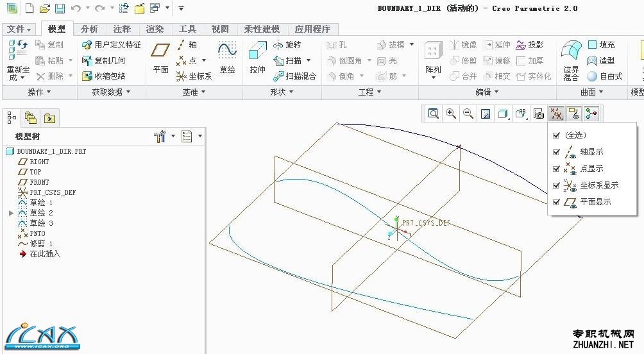The image size is (644, 354).
Task: Click the View Manager icon
Action: point(538,114)
